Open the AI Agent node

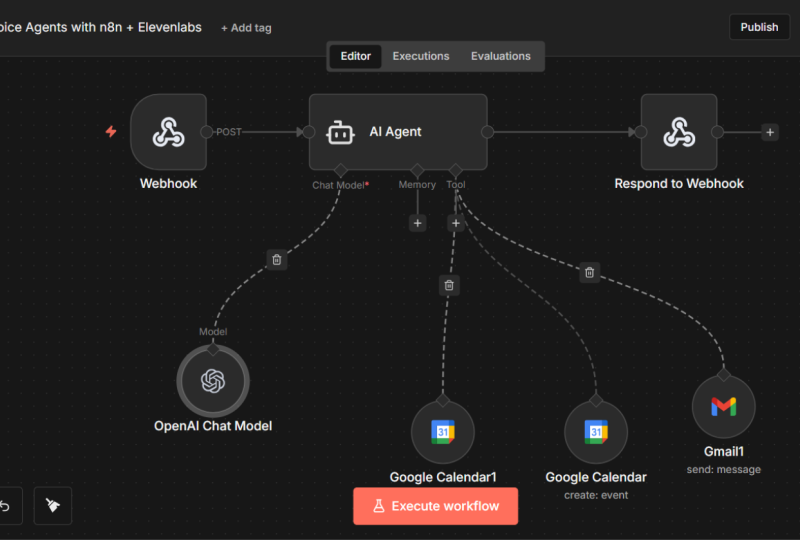pos(398,132)
